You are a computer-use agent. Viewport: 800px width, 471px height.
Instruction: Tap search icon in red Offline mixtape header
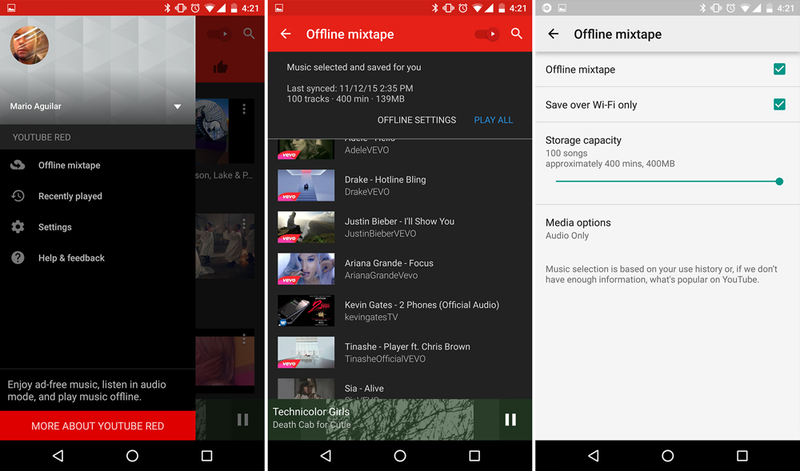(516, 34)
